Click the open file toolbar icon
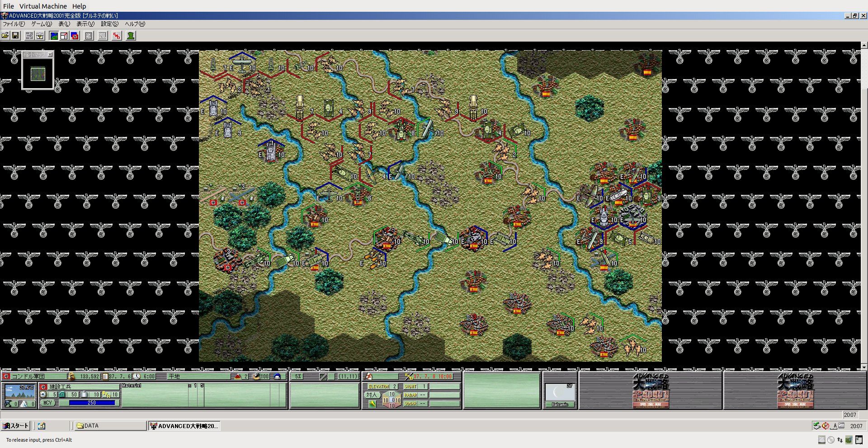Image resolution: width=868 pixels, height=448 pixels. pos(5,36)
